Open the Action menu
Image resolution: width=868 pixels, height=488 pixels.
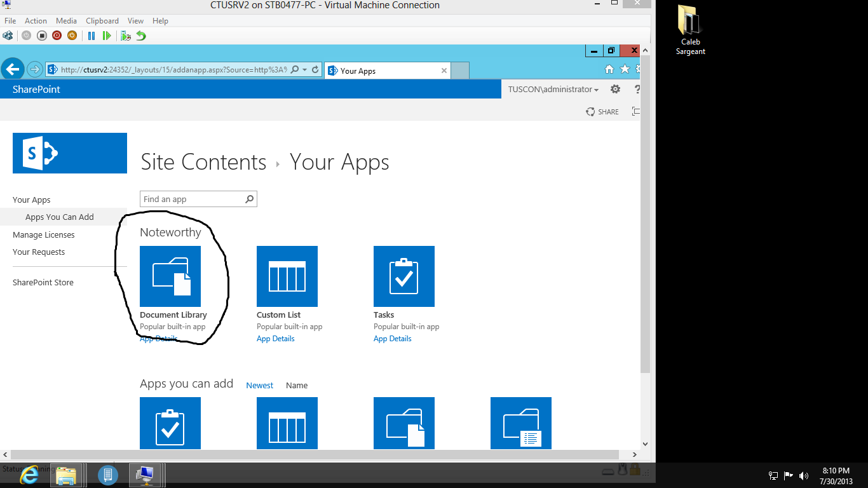point(36,21)
